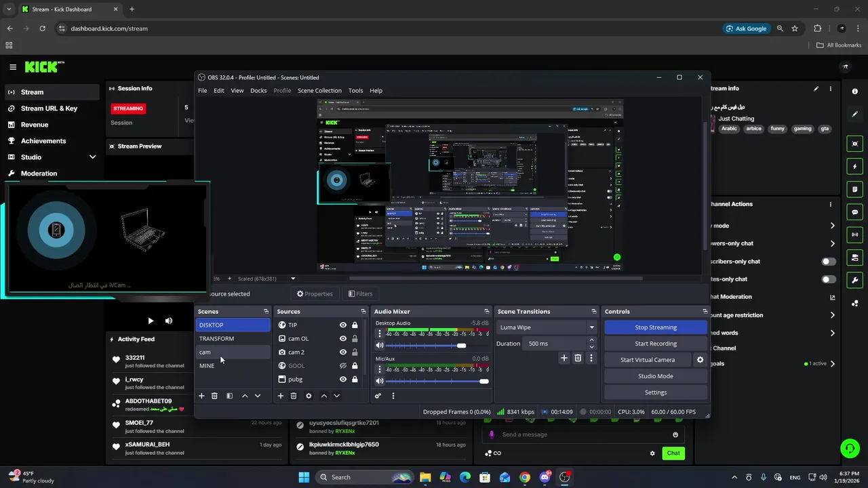Open Tools menu in OBS
Screen dimensions: 868x488
(x=355, y=90)
